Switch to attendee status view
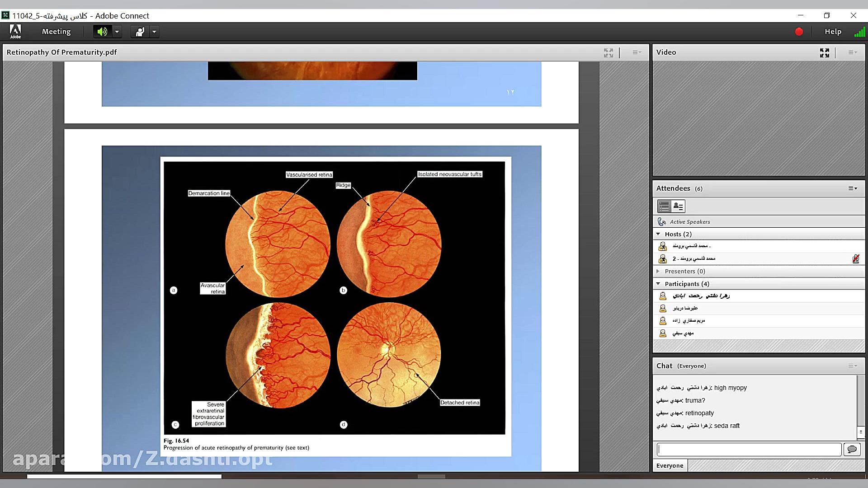 coord(678,206)
